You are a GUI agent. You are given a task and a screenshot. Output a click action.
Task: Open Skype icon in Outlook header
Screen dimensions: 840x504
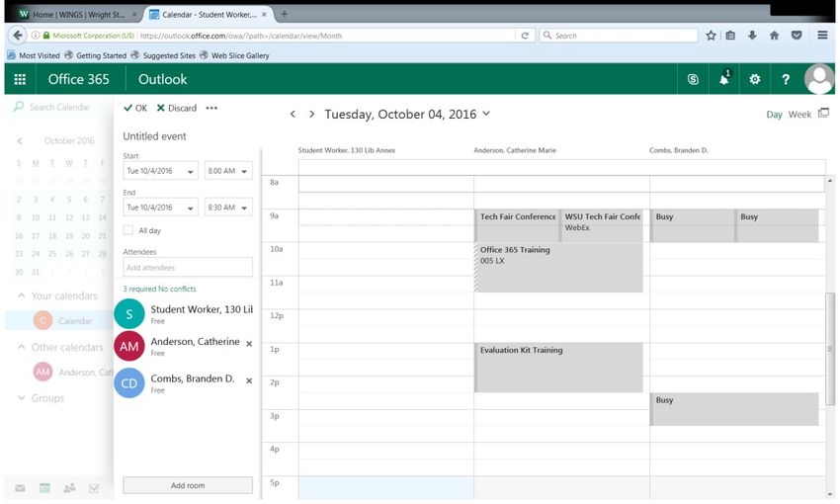(x=693, y=79)
